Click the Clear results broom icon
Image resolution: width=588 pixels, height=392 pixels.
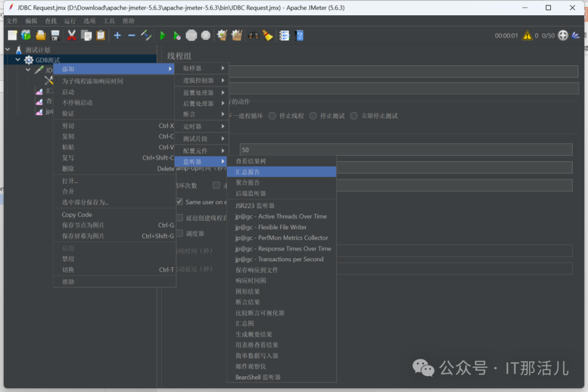point(222,35)
